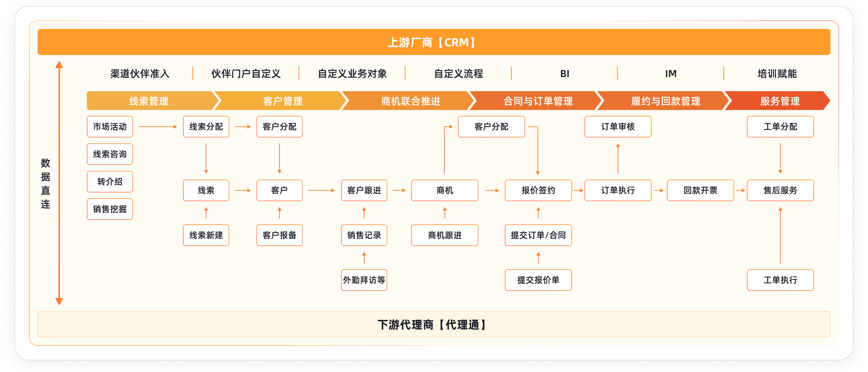Click the 销售挖掘 box
868x372 pixels.
click(x=110, y=209)
